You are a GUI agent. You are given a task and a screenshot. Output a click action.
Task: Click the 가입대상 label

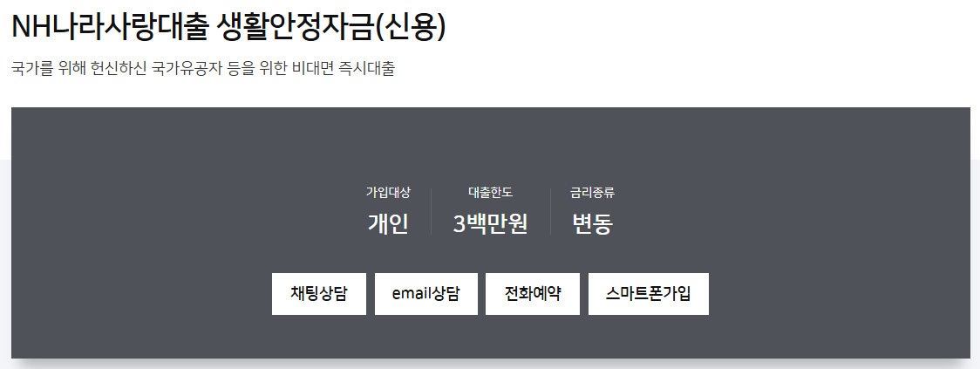point(388,193)
